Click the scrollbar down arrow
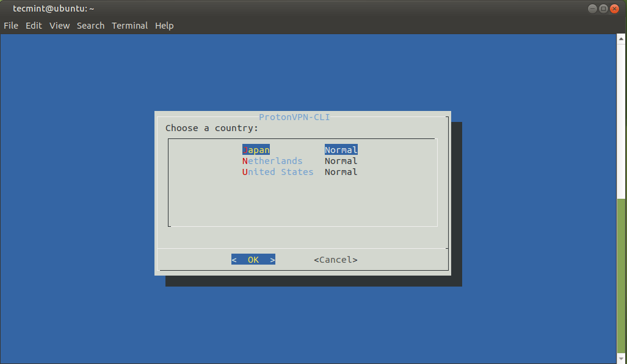 click(621, 359)
